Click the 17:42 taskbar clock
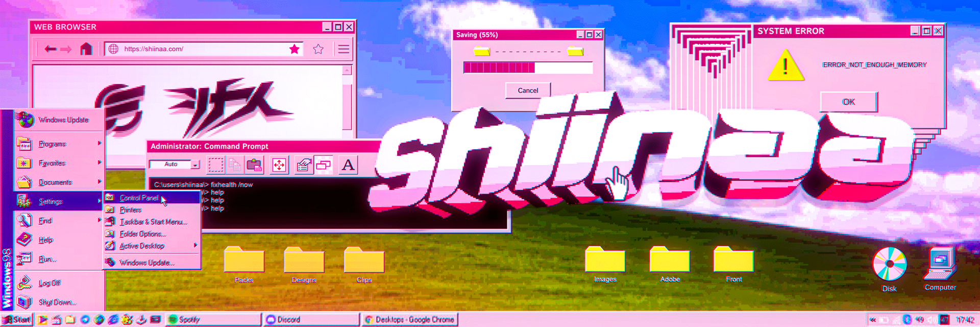 pyautogui.click(x=965, y=320)
